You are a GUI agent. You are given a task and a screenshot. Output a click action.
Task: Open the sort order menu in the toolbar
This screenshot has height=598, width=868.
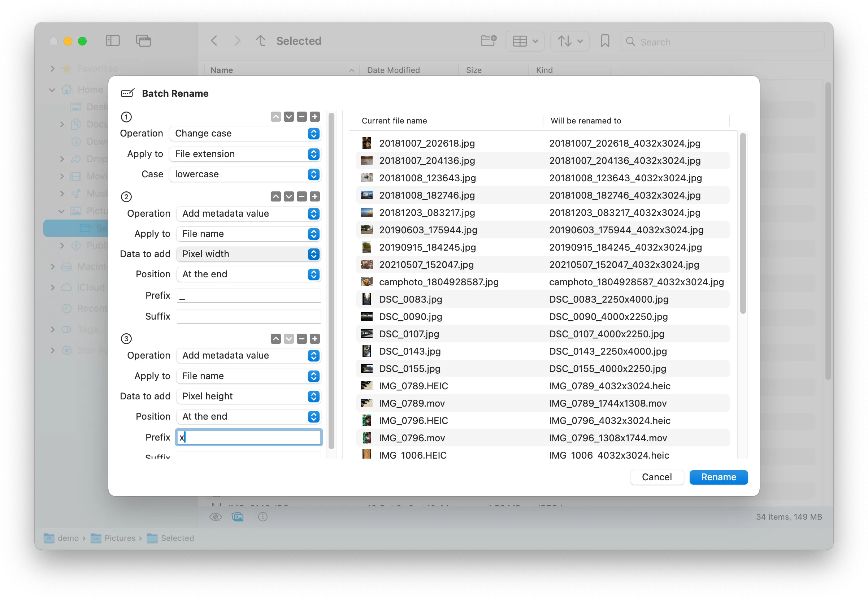tap(569, 41)
